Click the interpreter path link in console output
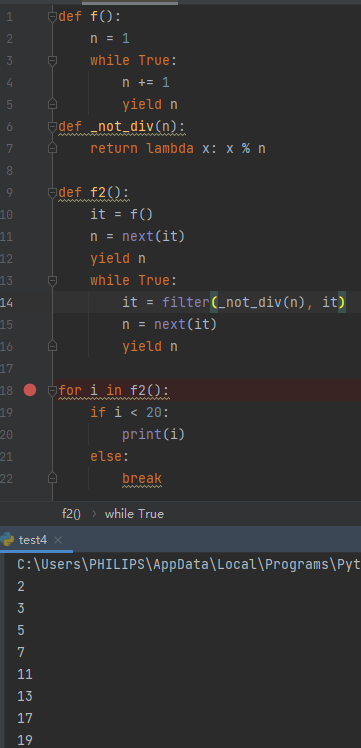 pos(189,564)
